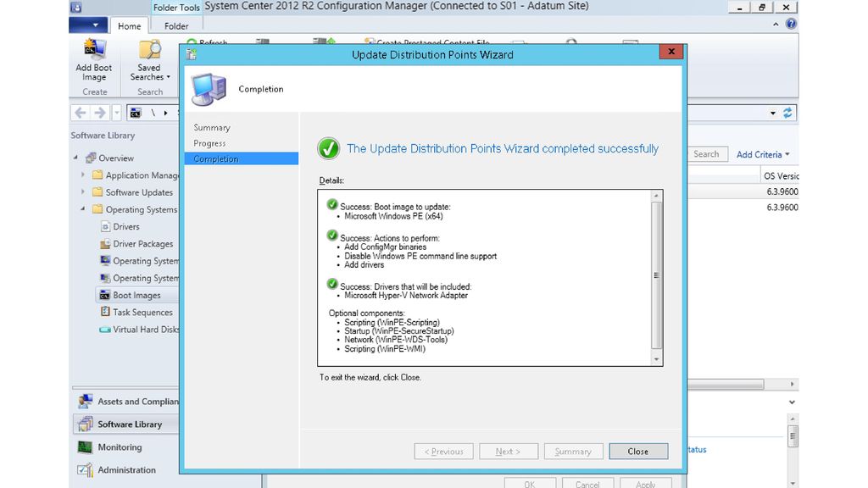
Task: Click the wizard title bar icon
Action: 192,54
